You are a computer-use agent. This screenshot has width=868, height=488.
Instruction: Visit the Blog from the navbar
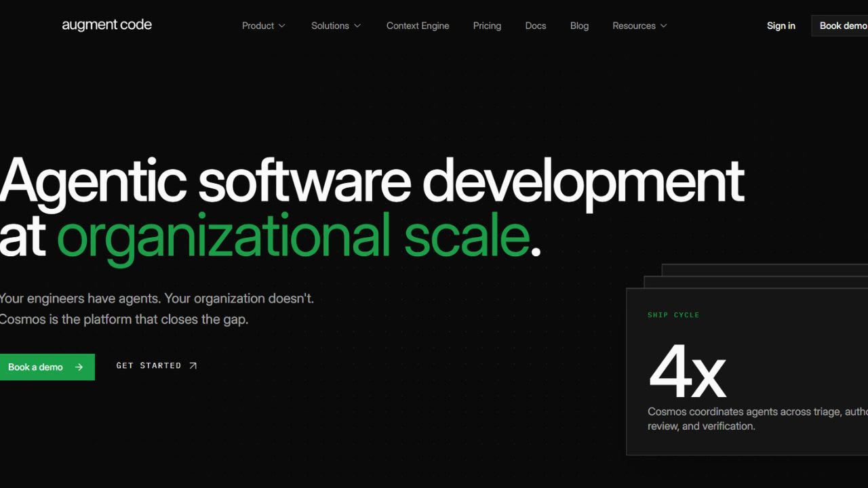click(x=579, y=26)
